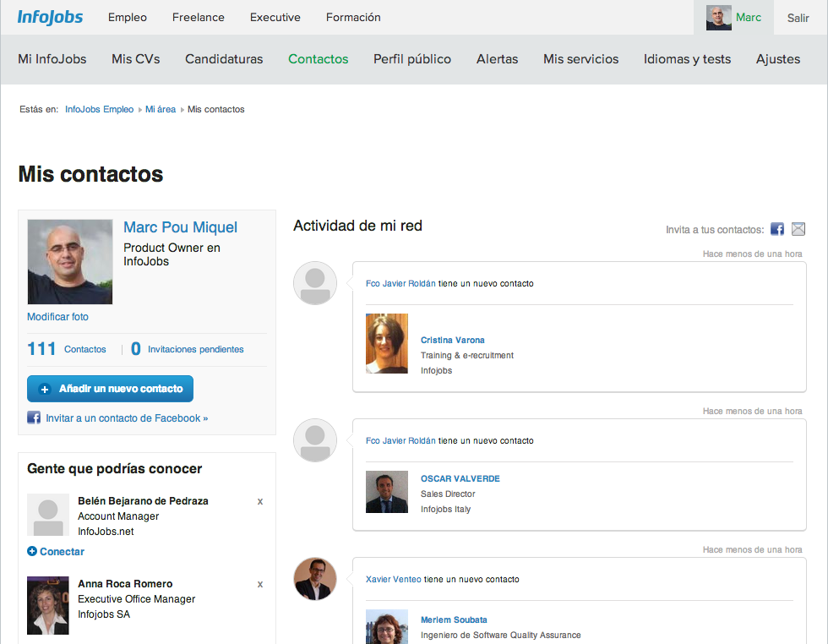This screenshot has width=828, height=644.
Task: Open Candidaturas tab
Action: tap(224, 59)
